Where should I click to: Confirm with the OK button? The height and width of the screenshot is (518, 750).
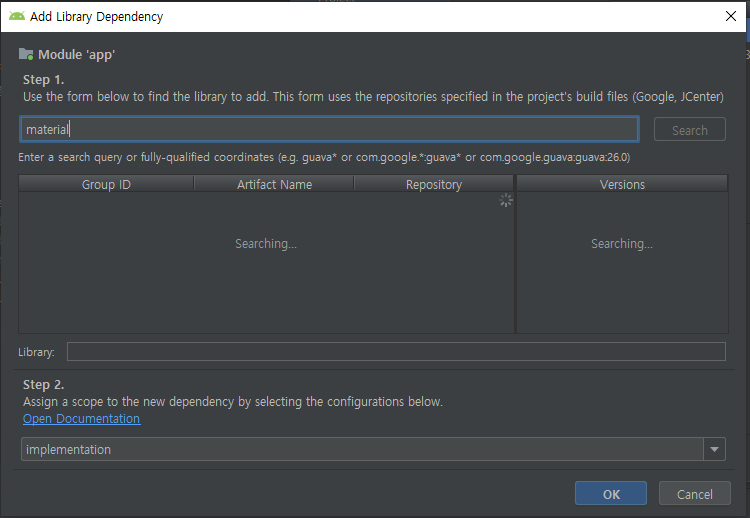(x=611, y=493)
